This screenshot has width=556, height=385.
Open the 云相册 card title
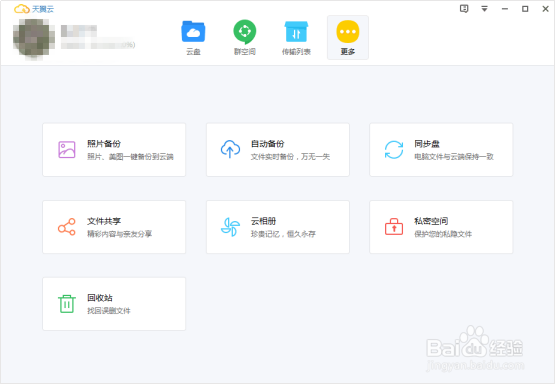point(263,221)
